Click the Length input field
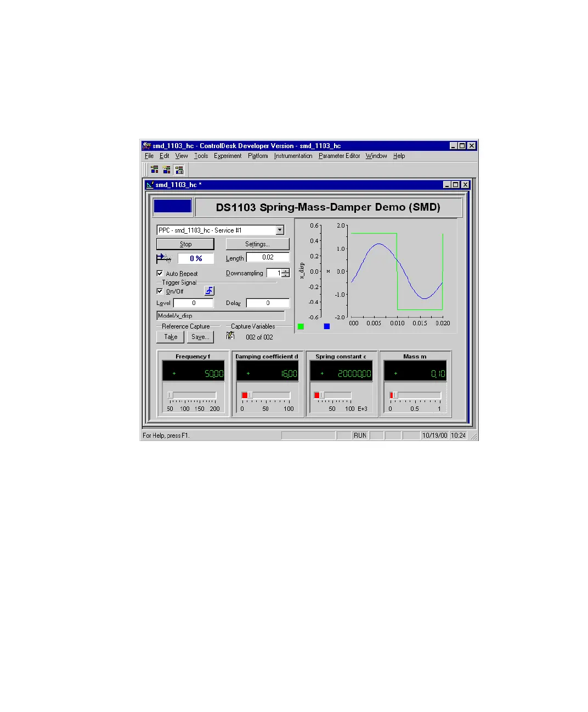The image size is (588, 712). click(268, 257)
